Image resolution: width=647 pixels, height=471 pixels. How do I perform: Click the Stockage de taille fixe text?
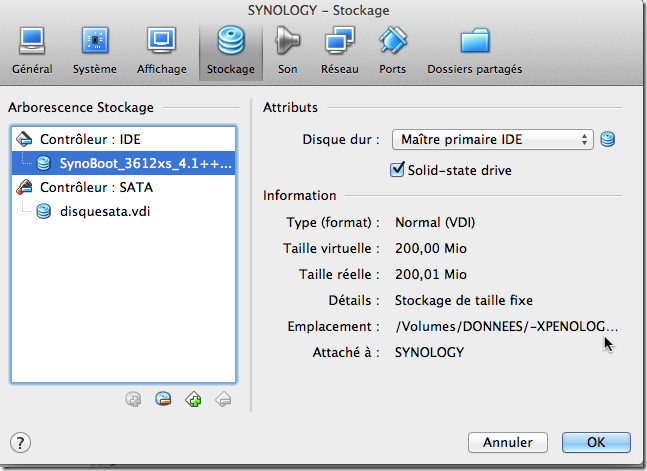click(464, 301)
